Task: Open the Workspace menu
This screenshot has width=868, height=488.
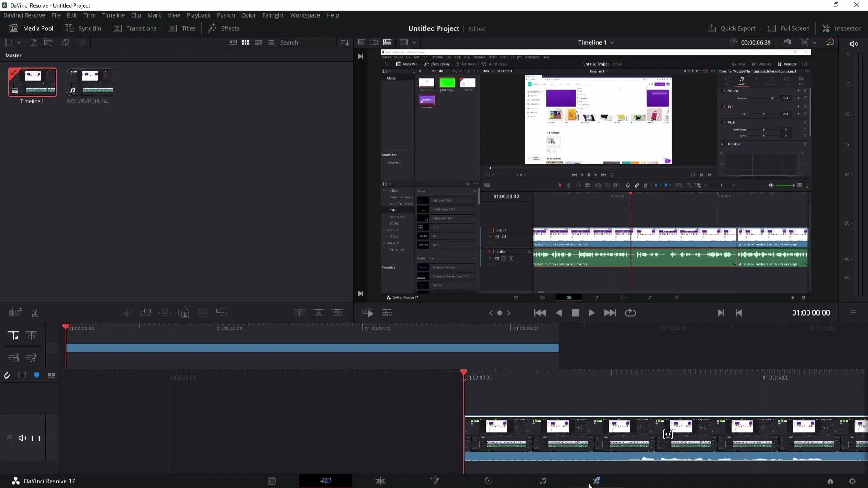Action: [x=305, y=15]
